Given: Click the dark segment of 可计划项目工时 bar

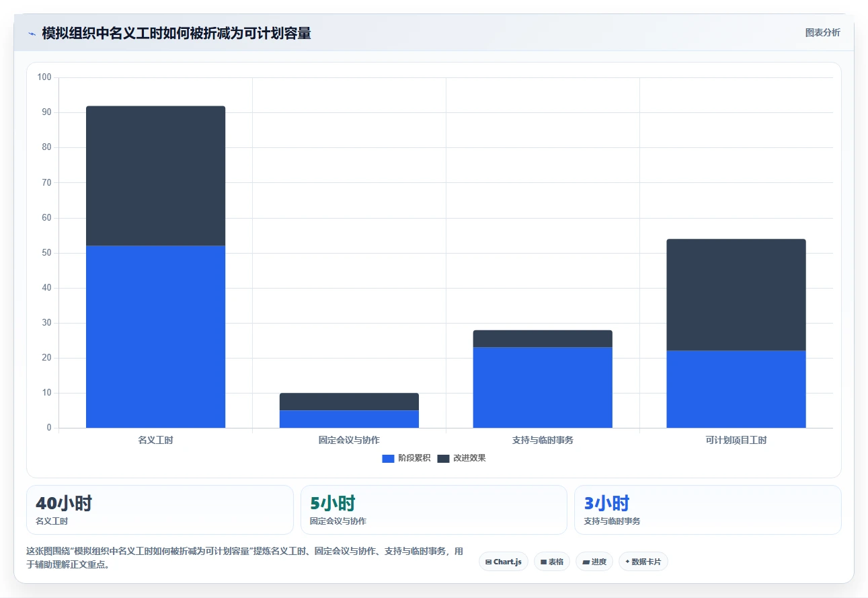Looking at the screenshot, I should pyautogui.click(x=736, y=295).
